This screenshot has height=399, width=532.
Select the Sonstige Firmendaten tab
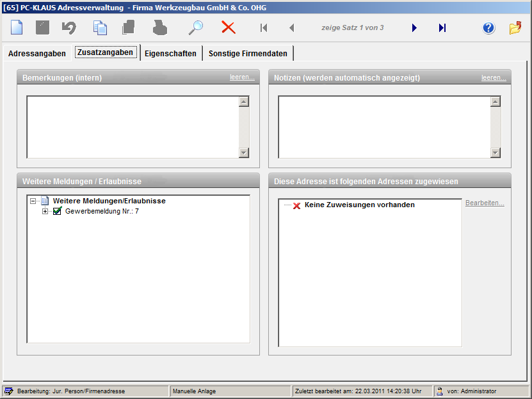click(248, 54)
